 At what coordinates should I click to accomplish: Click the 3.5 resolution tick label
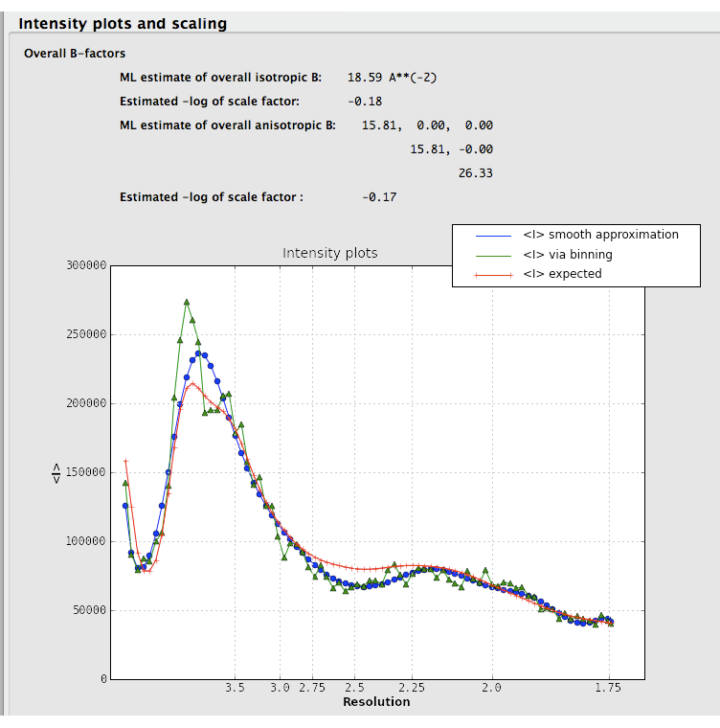coord(235,688)
